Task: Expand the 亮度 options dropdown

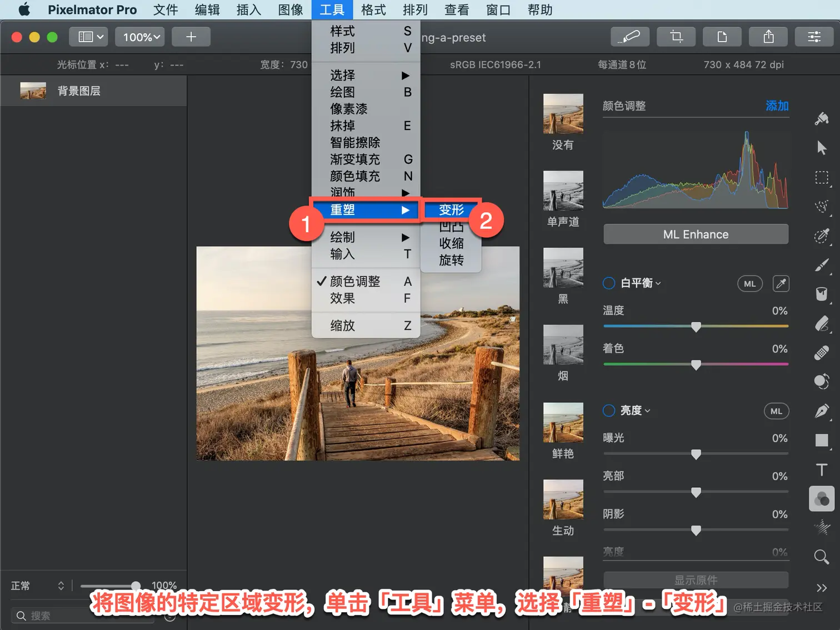Action: coord(647,411)
